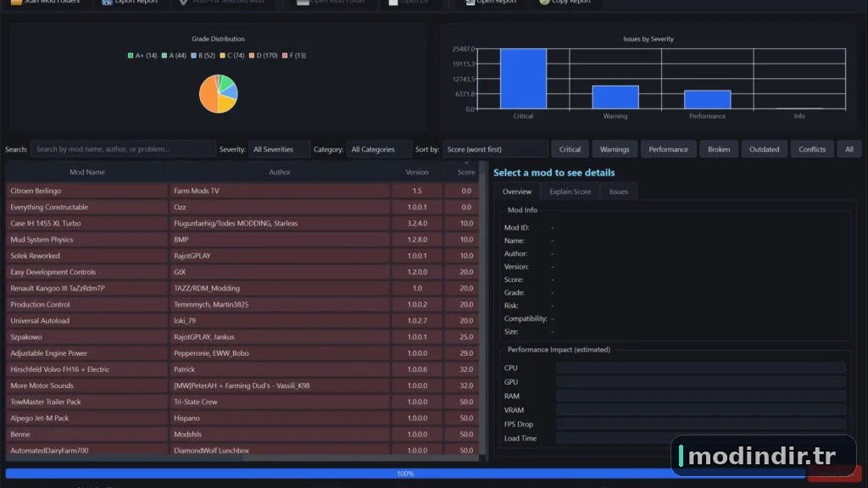Switch to the Issues tab
Screen dimensions: 868x488
coord(618,191)
